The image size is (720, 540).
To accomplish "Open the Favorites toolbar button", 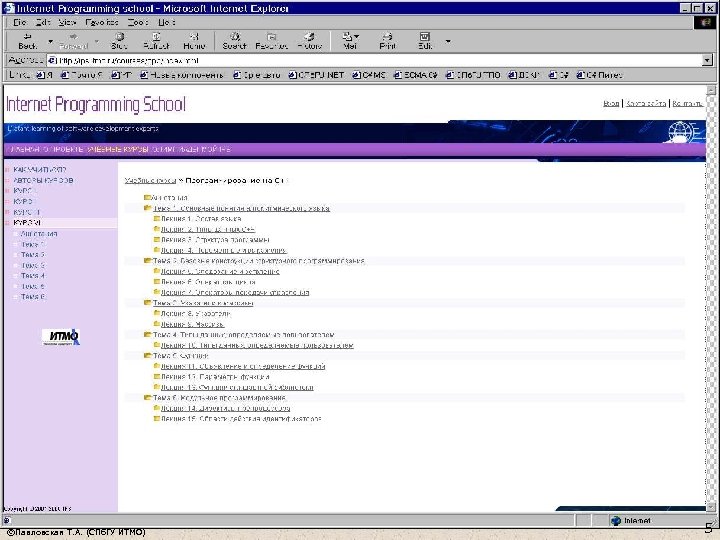I will pos(271,41).
